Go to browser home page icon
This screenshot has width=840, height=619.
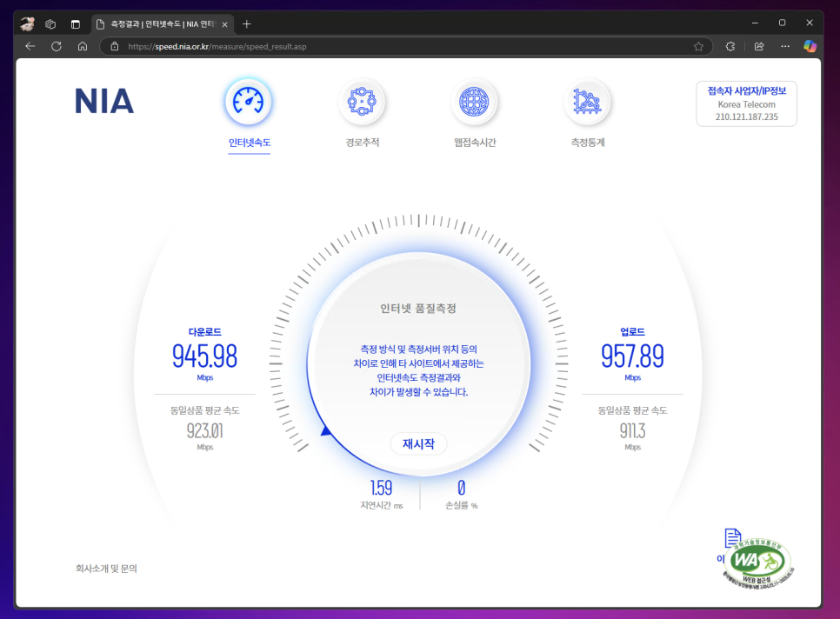click(83, 47)
